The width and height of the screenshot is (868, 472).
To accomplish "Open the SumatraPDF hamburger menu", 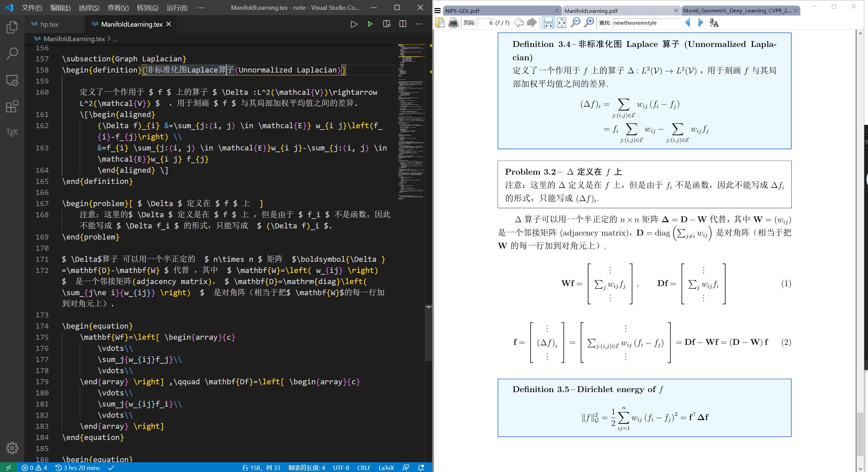I will tap(438, 11).
